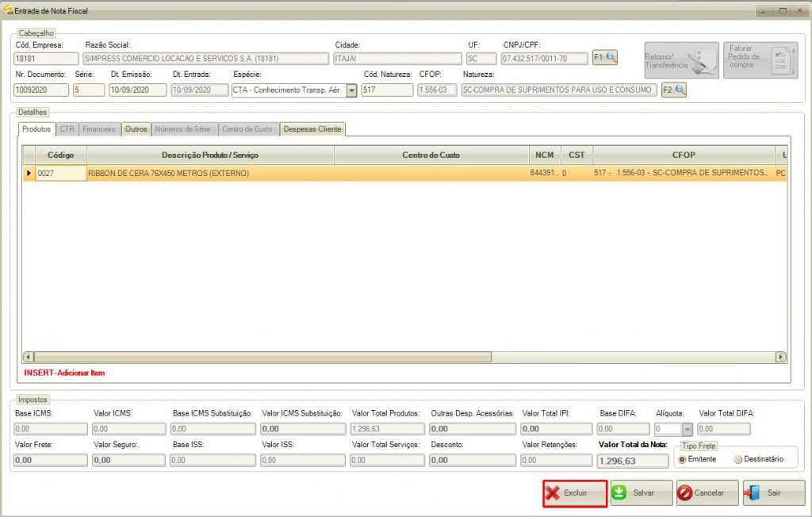Select the Retorno/Transferência document icon button
Screen dimensions: 812x517
(680, 59)
